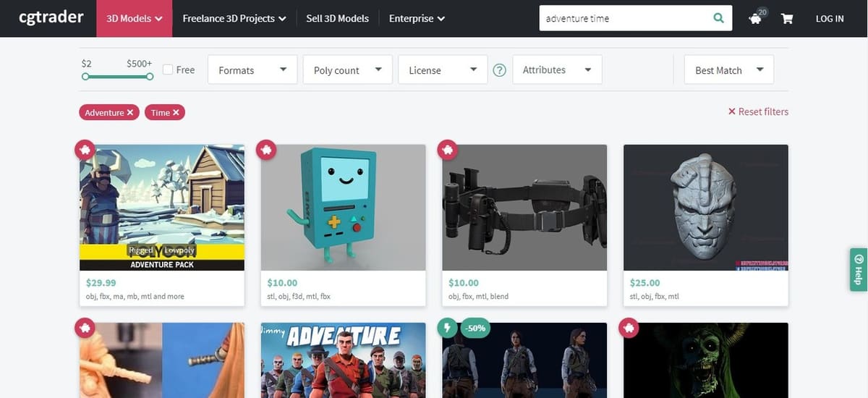Open the sword figurine thumbnail

(x=162, y=360)
